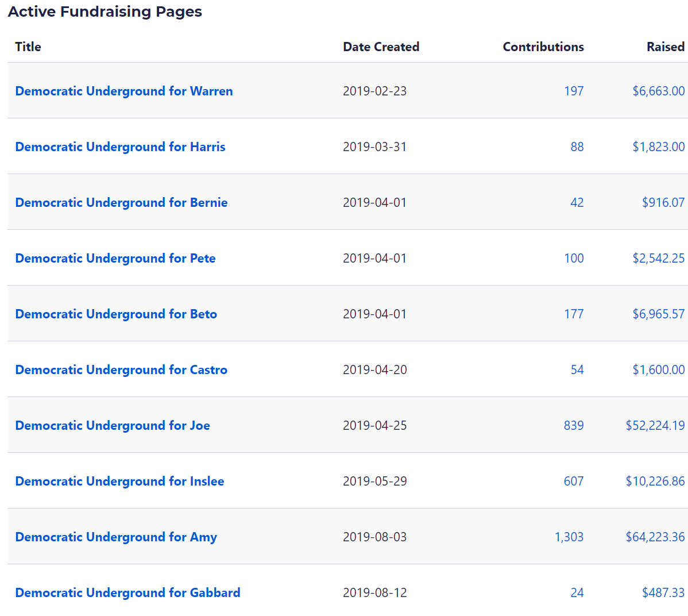The width and height of the screenshot is (688, 616).
Task: Click Democratic Underground for Bernie title
Action: (x=121, y=202)
